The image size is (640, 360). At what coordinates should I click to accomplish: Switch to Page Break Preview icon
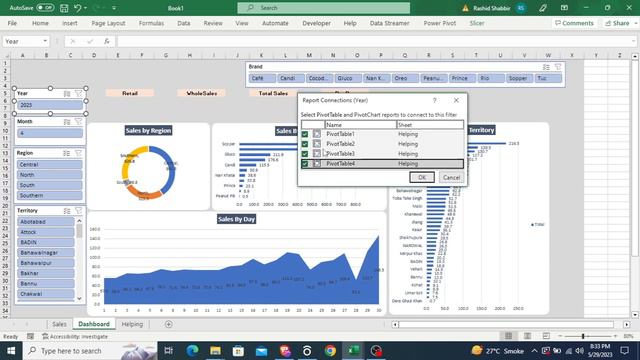coord(546,336)
